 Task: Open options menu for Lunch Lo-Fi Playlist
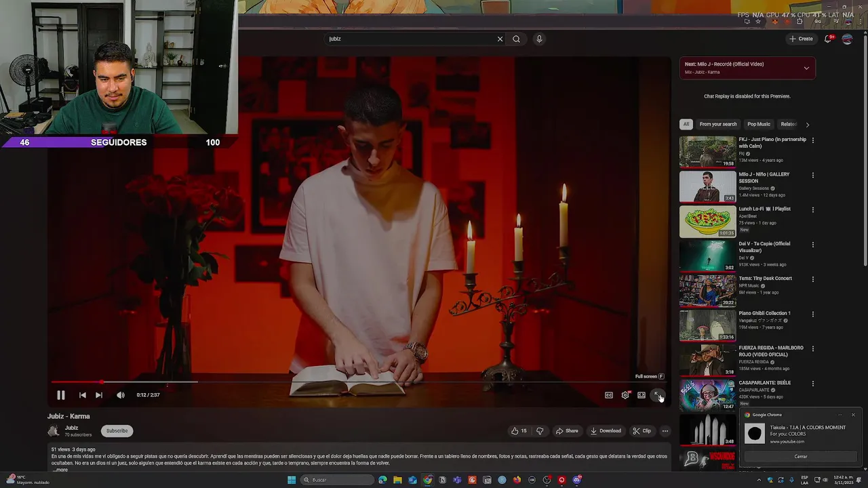[813, 209]
